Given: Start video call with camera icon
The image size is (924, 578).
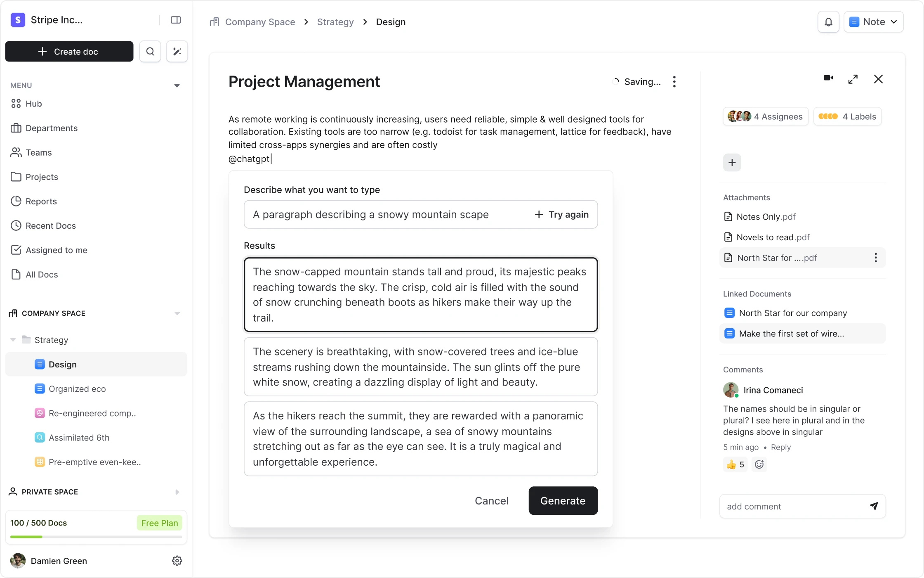Looking at the screenshot, I should 828,78.
